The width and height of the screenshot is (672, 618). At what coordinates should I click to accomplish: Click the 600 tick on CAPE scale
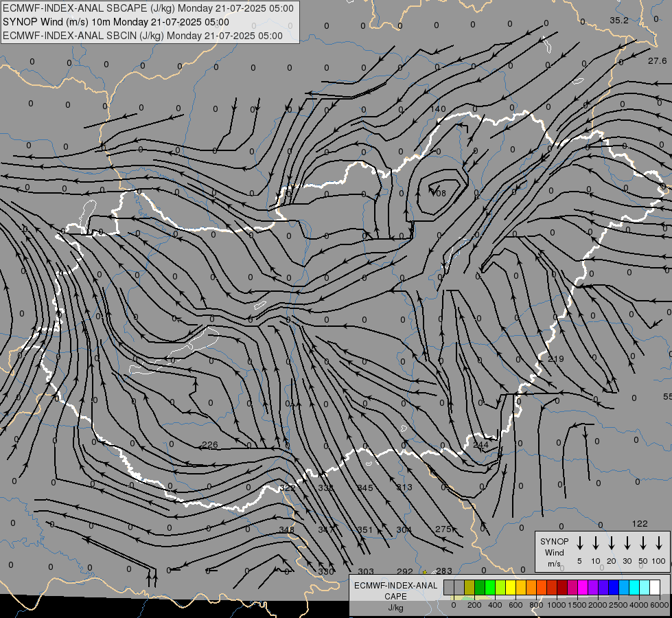point(515,605)
